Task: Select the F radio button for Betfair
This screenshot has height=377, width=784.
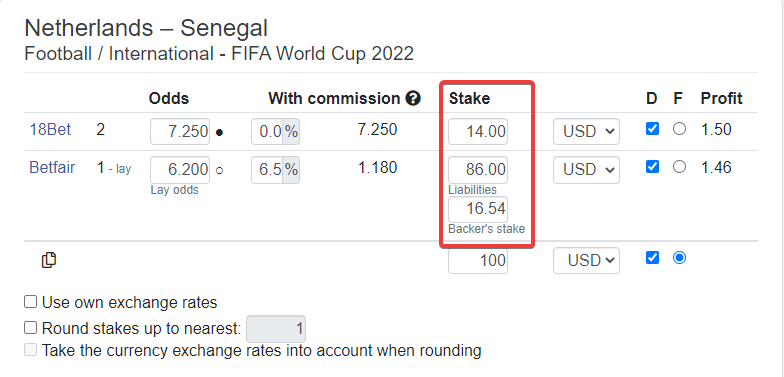Action: [679, 166]
